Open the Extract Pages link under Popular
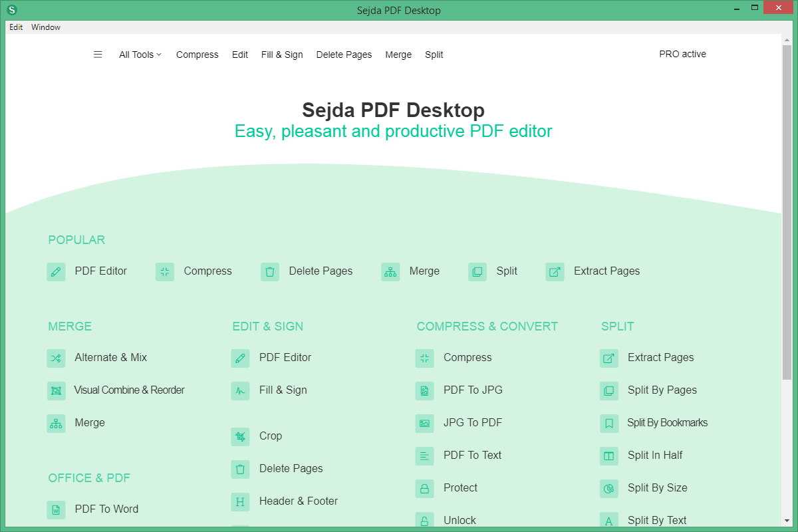Image resolution: width=798 pixels, height=532 pixels. [x=606, y=271]
